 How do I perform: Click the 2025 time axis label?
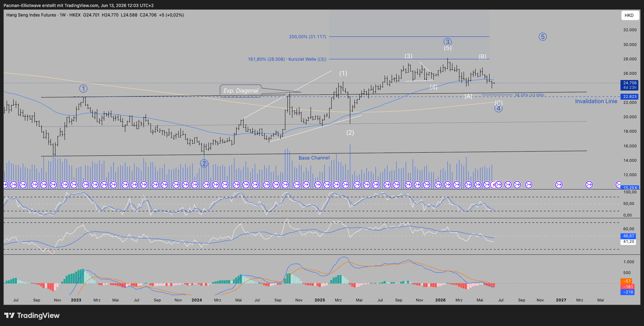pos(320,300)
